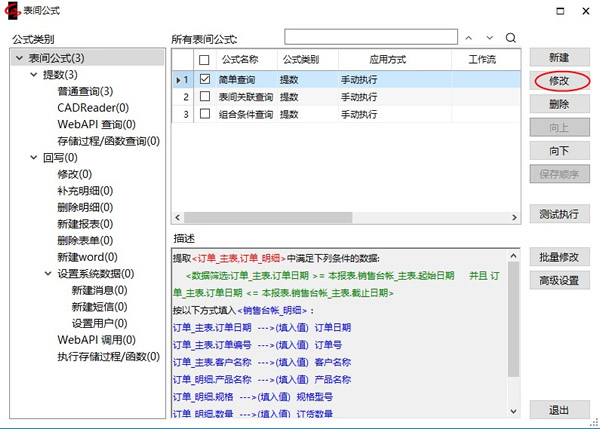600x429 pixels.
Task: Select the CADReader(0) tree item
Action: [x=92, y=108]
